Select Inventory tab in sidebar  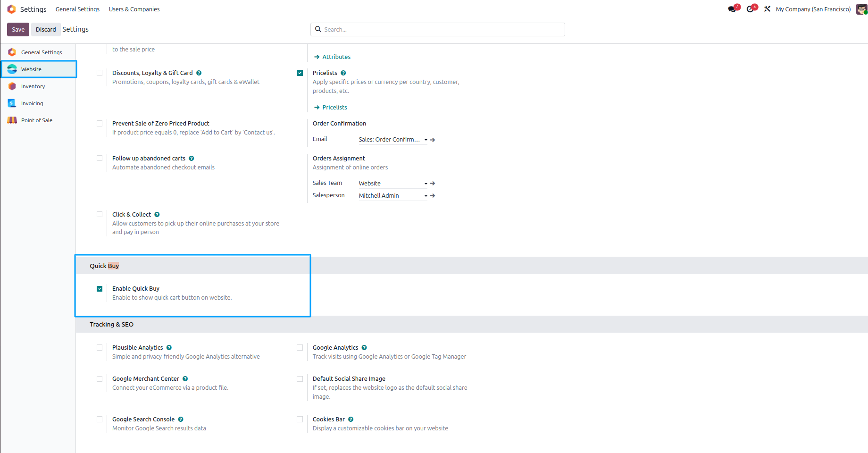38,86
